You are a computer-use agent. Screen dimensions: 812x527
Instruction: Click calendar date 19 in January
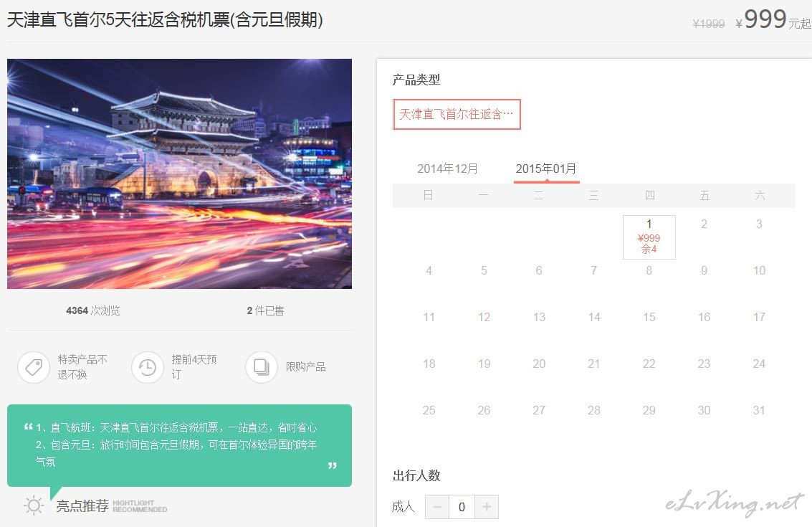[x=484, y=364]
